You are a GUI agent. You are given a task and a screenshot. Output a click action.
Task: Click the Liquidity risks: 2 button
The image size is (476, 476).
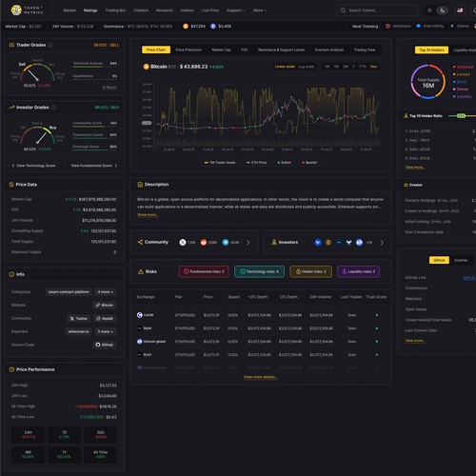pyautogui.click(x=358, y=271)
